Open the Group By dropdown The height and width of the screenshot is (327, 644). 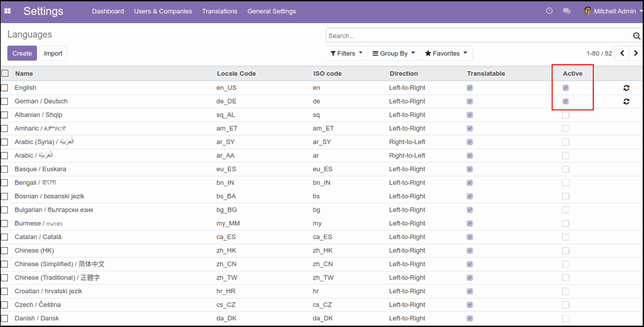point(394,53)
